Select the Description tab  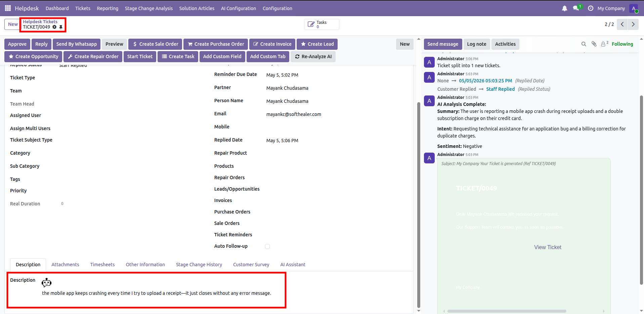pos(28,265)
